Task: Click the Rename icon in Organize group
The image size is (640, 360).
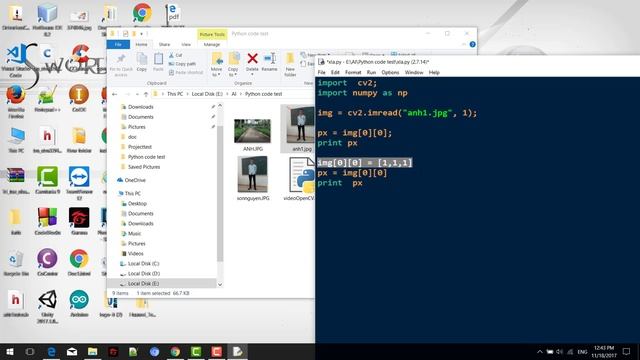Action: click(269, 58)
